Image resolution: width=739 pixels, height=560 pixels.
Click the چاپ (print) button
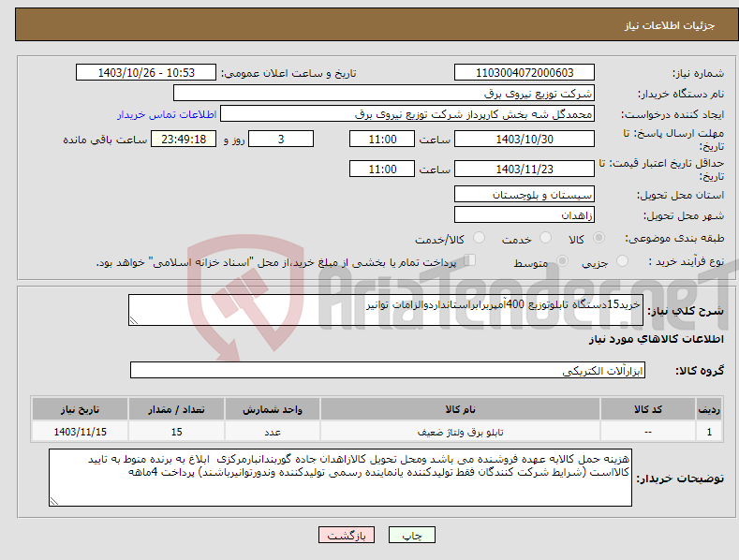pyautogui.click(x=411, y=535)
